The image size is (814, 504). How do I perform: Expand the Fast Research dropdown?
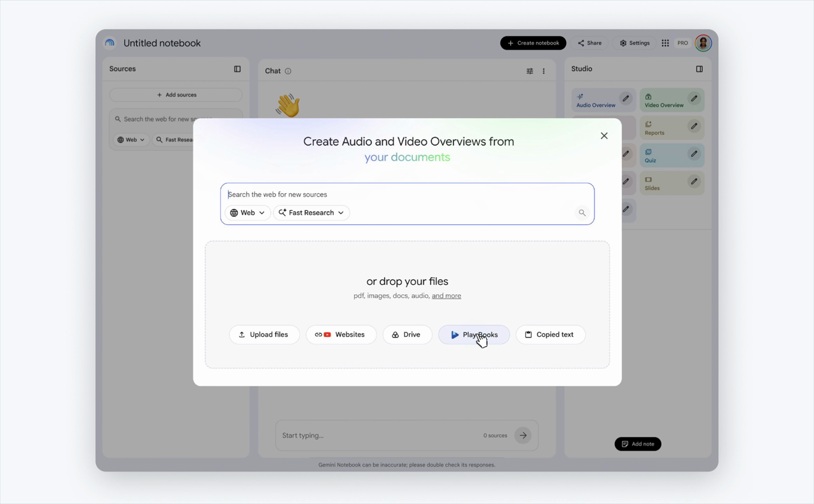(311, 213)
